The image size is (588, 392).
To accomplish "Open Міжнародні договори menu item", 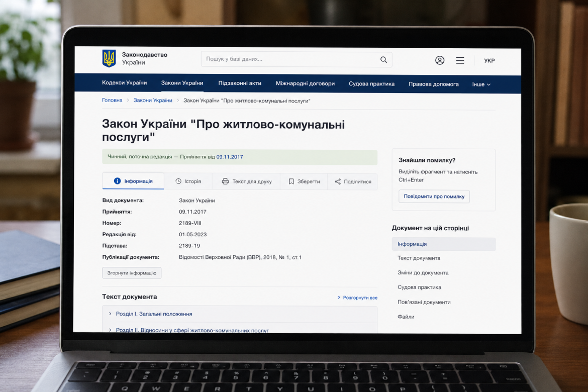I will pyautogui.click(x=305, y=83).
